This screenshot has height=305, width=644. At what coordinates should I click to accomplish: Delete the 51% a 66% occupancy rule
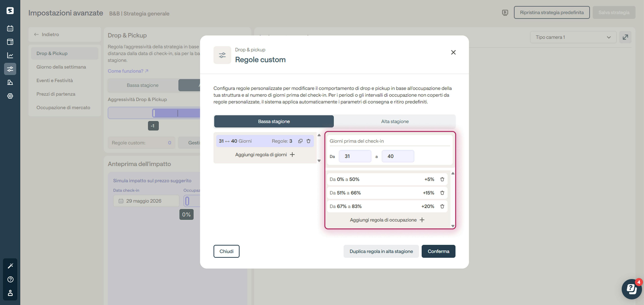(442, 193)
